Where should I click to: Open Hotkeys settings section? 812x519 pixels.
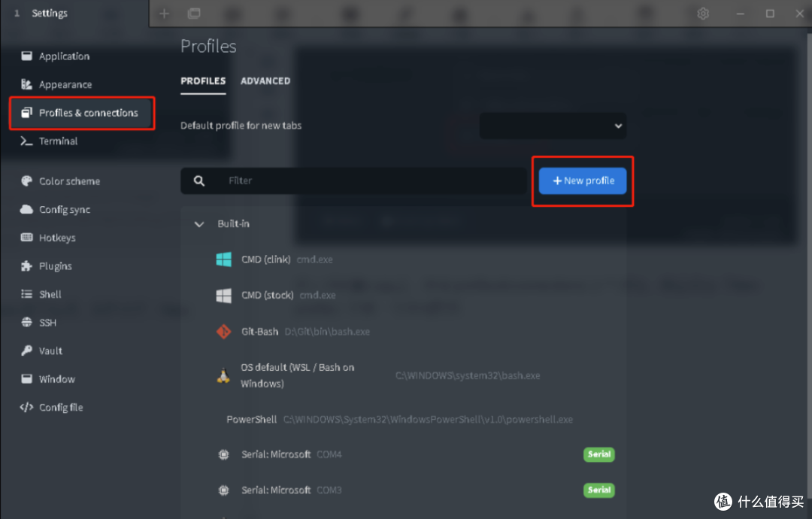(x=57, y=238)
